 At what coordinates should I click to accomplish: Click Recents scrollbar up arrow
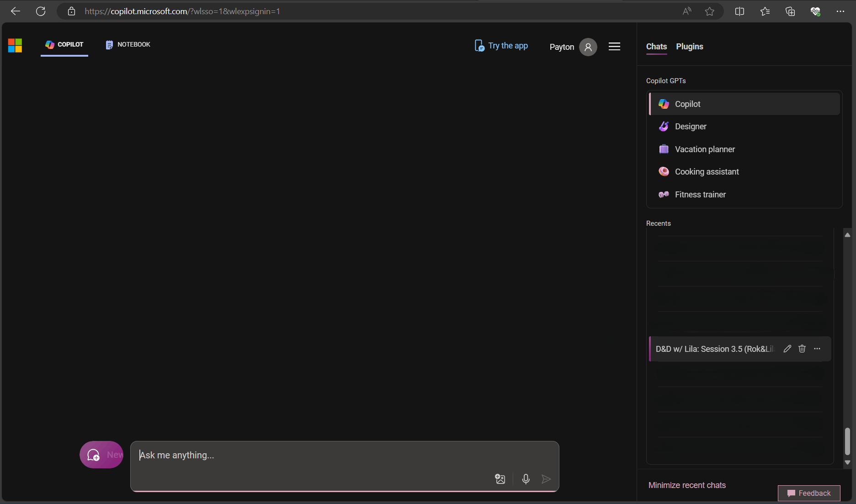(847, 235)
